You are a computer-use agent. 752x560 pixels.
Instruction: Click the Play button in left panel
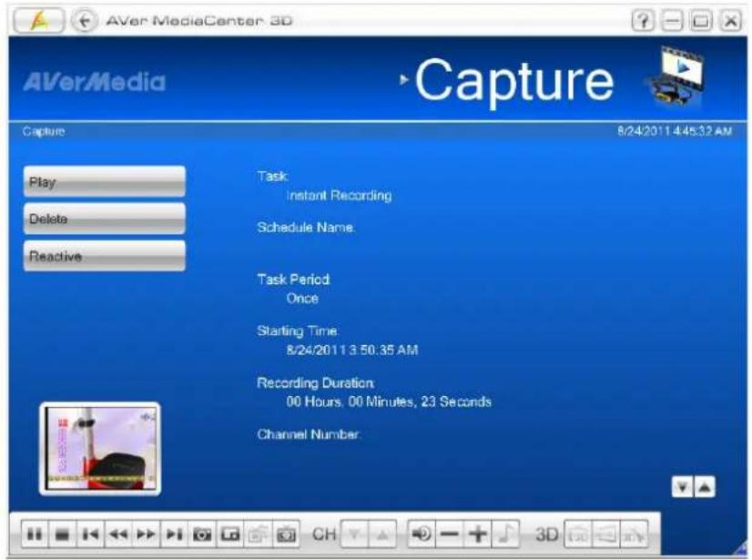(105, 181)
